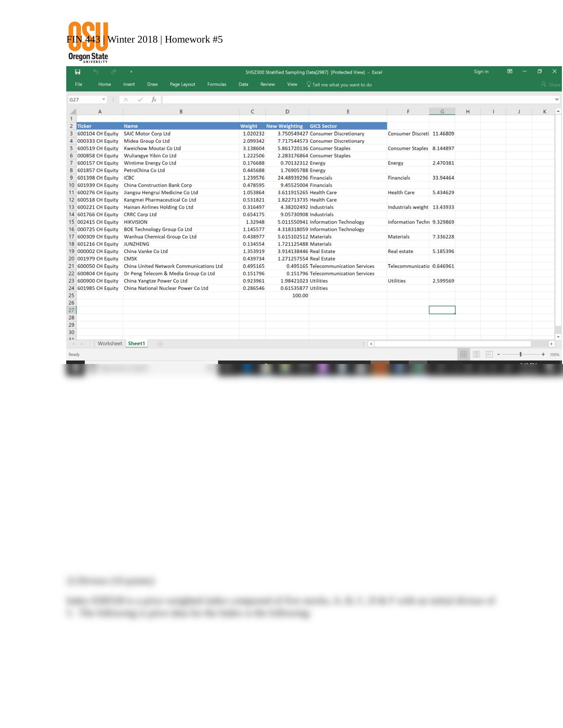Switch to Page Layout view icon
Image resolution: width=563 pixels, height=728 pixels.
(476, 354)
